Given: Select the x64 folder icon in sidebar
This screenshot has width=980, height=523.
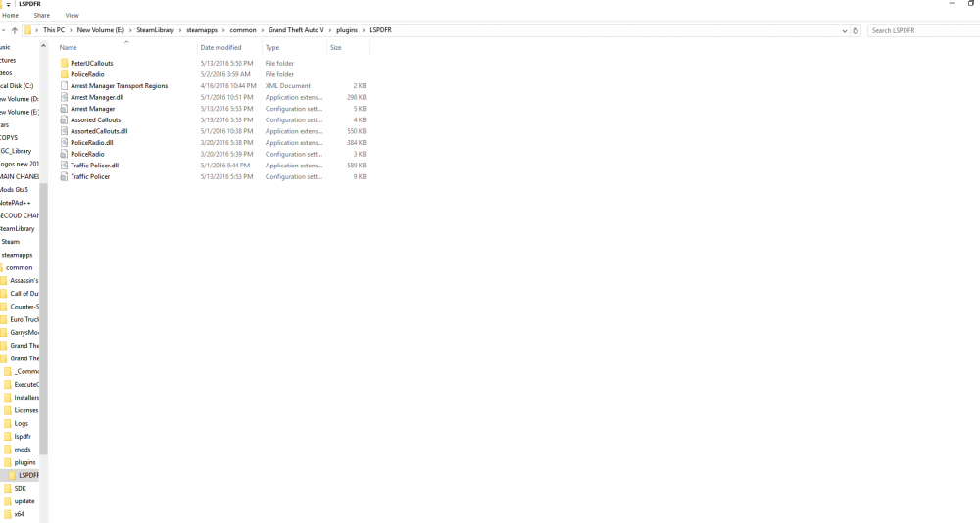Looking at the screenshot, I should pos(8,514).
